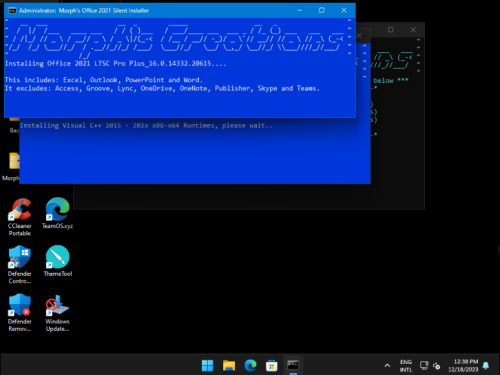Image resolution: width=500 pixels, height=375 pixels.
Task: Select the running console window taskbar icon
Action: tap(293, 365)
